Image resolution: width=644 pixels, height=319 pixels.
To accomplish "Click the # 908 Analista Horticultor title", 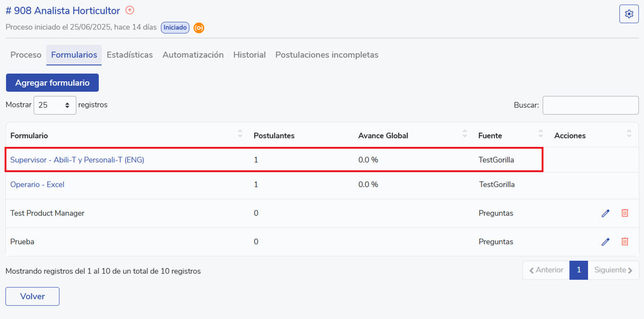I will [x=63, y=11].
